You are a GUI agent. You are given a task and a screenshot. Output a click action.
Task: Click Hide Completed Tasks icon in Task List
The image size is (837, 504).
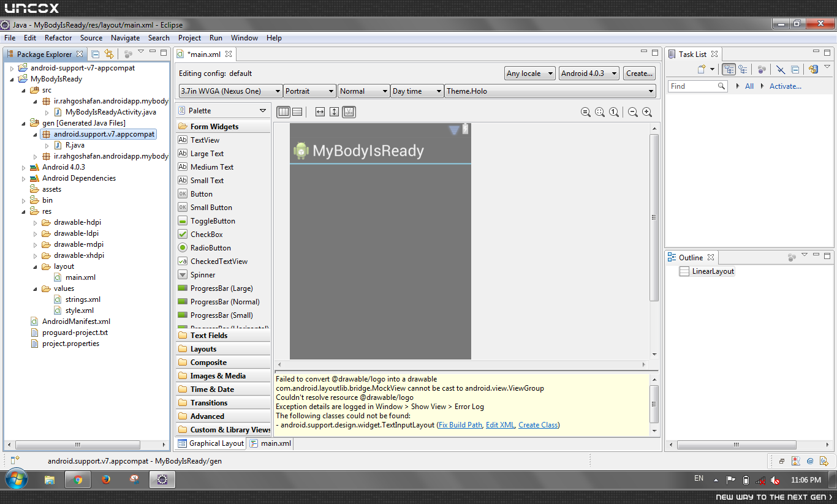(781, 70)
